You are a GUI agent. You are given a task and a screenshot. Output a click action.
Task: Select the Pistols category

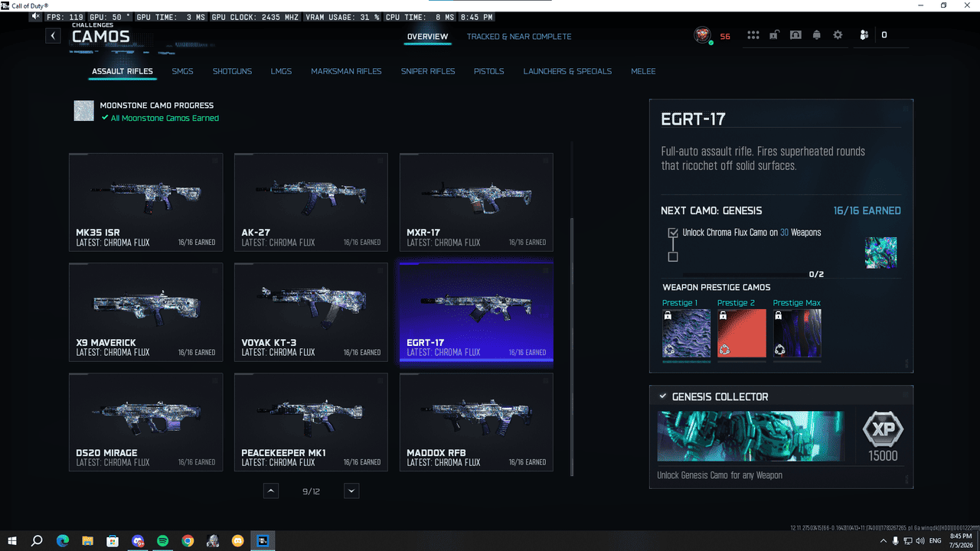488,71
